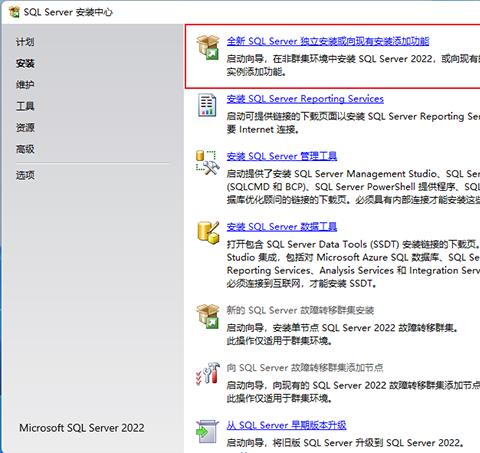This screenshot has height=453, width=480.
Task: Open the 选项 sidebar page
Action: pos(25,175)
